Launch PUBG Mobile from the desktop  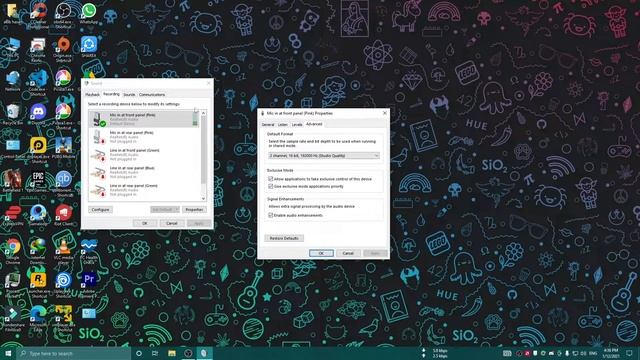tap(63, 148)
